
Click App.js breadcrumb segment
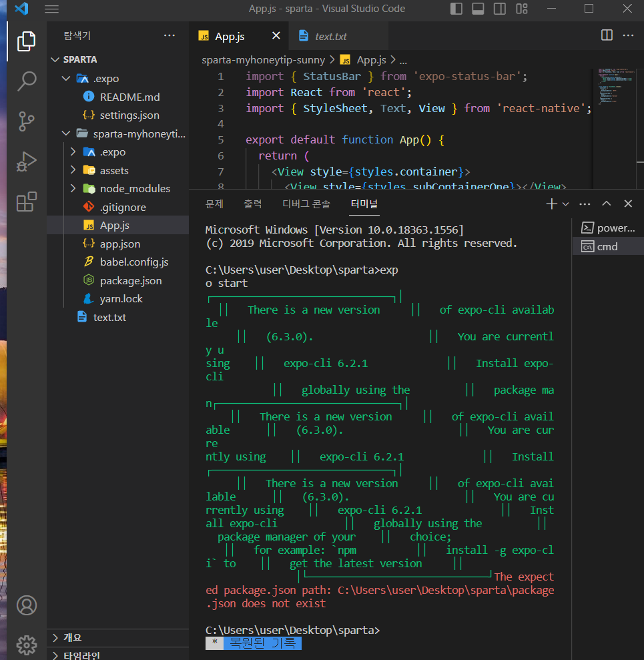[363, 60]
